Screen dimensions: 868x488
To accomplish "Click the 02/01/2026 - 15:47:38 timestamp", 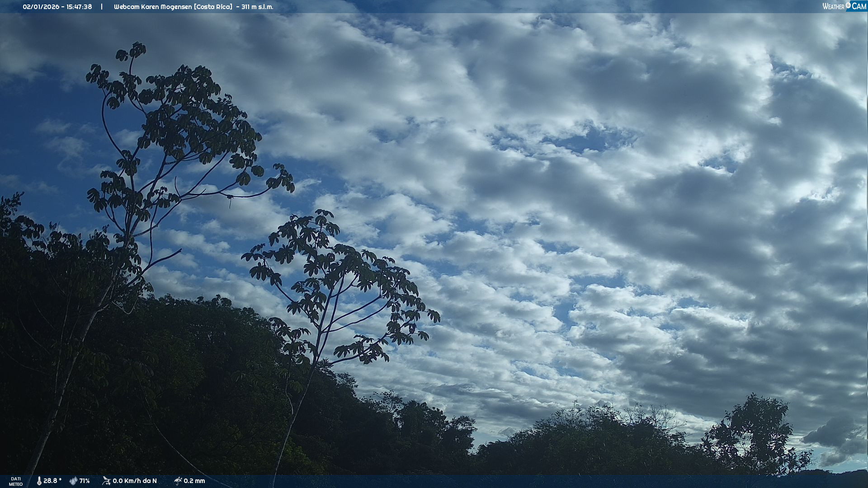I will 57,7.
